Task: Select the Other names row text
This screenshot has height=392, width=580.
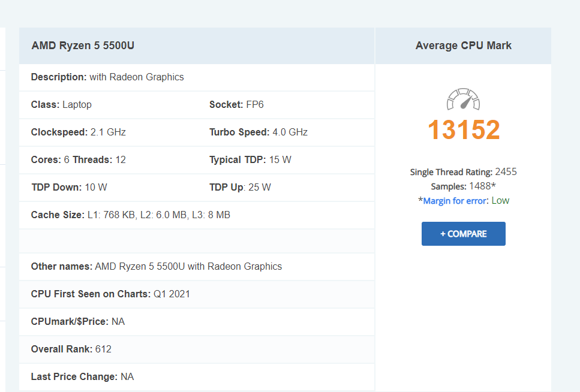Action: [157, 266]
